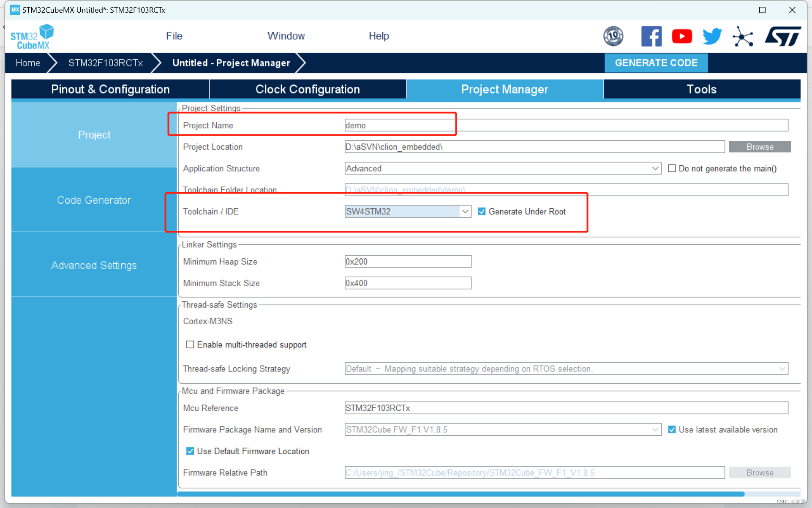Open the 10-year anniversary badge icon

coord(613,36)
